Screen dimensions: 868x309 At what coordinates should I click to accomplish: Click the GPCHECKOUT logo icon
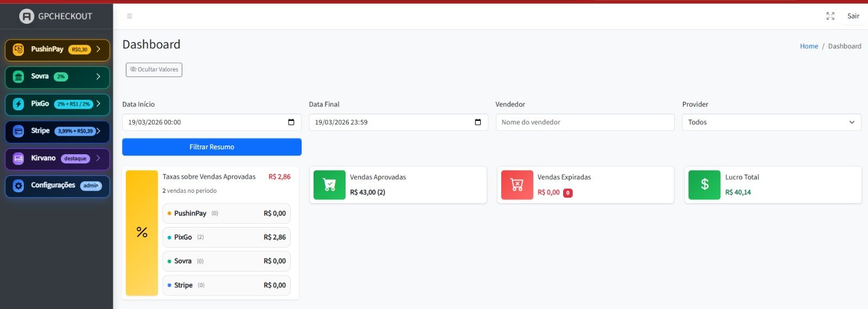[x=27, y=16]
